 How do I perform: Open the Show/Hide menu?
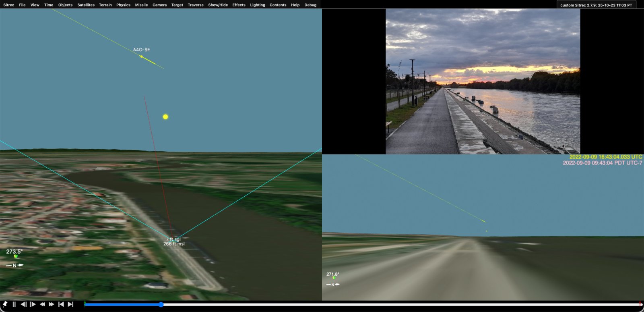tap(218, 5)
